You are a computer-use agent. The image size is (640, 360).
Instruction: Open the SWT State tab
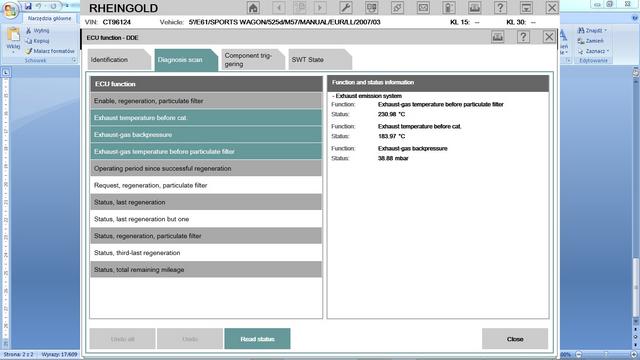tap(320, 60)
